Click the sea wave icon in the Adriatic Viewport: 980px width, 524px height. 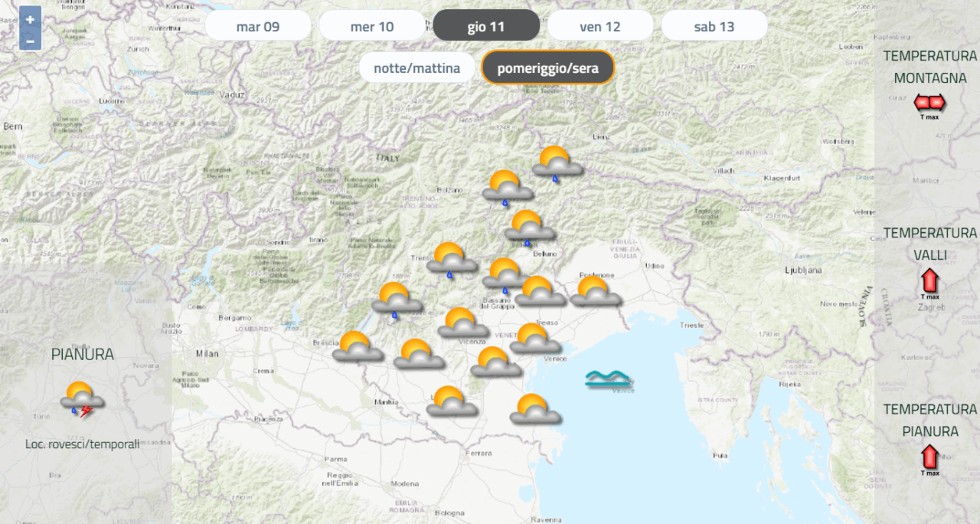coord(608,378)
